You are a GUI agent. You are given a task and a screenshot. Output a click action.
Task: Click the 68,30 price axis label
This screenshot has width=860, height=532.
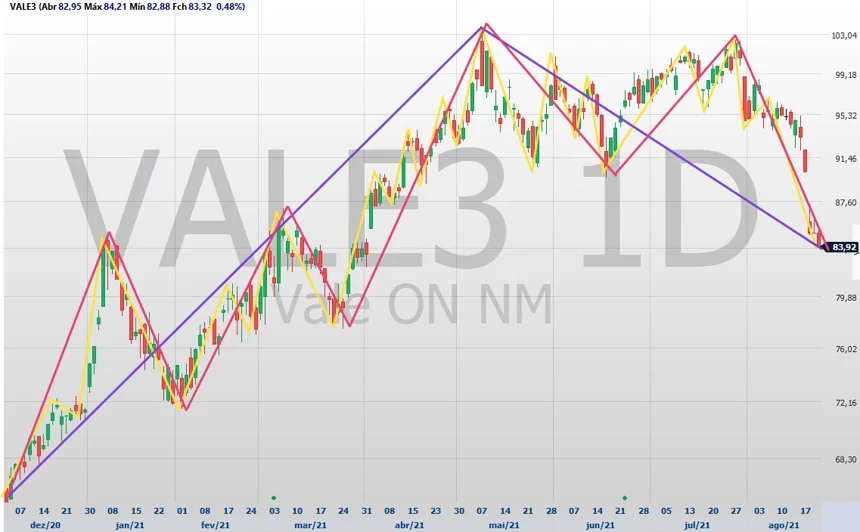[x=844, y=459]
